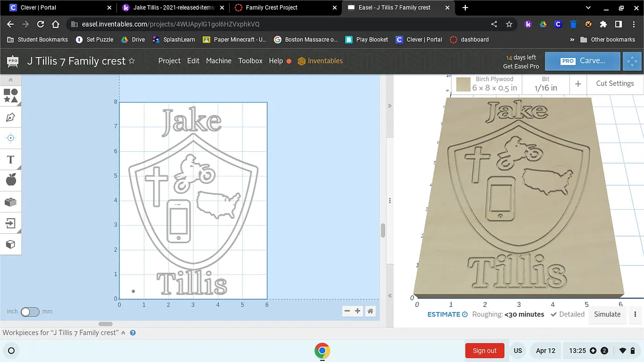Click the Simulate button

607,314
